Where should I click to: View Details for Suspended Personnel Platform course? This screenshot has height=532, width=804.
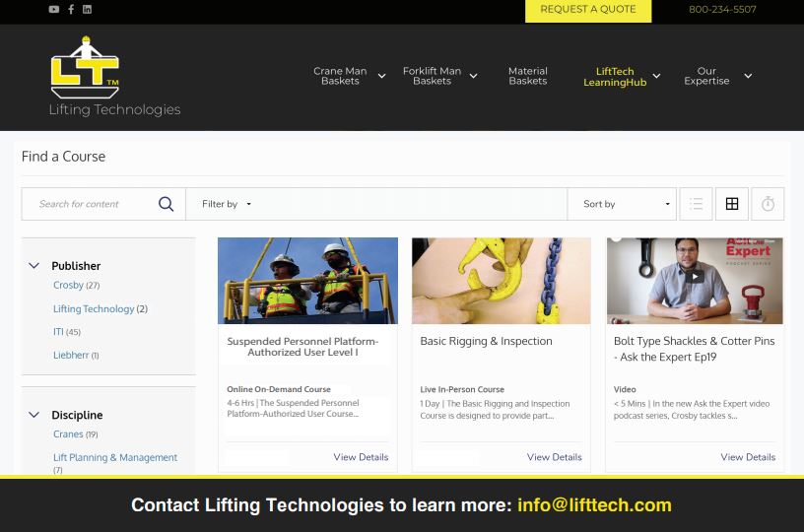tap(361, 457)
